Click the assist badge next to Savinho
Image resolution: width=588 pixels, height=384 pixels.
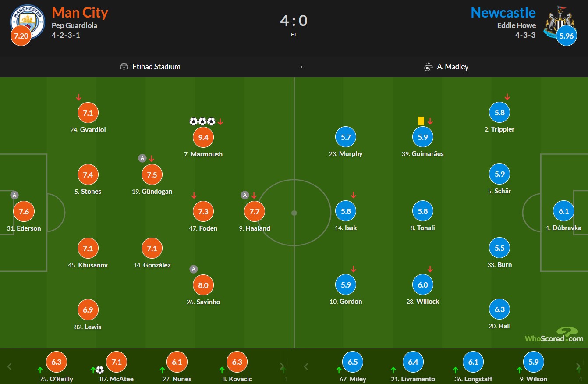194,269
